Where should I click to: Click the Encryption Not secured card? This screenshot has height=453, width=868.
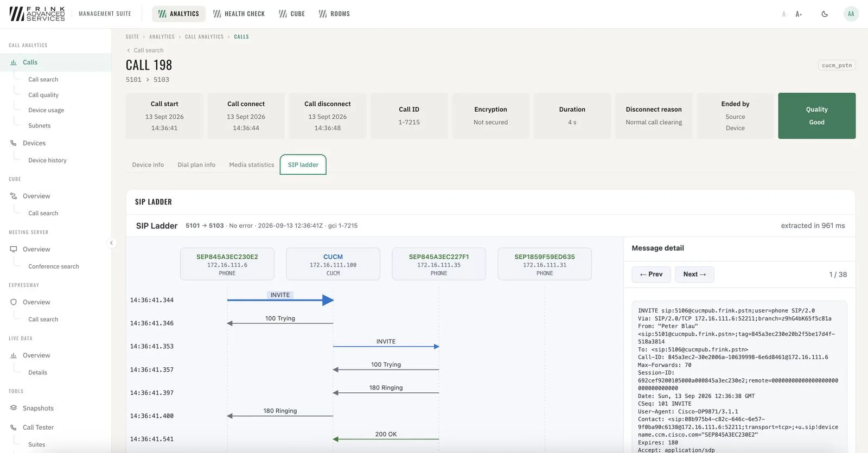pyautogui.click(x=490, y=116)
